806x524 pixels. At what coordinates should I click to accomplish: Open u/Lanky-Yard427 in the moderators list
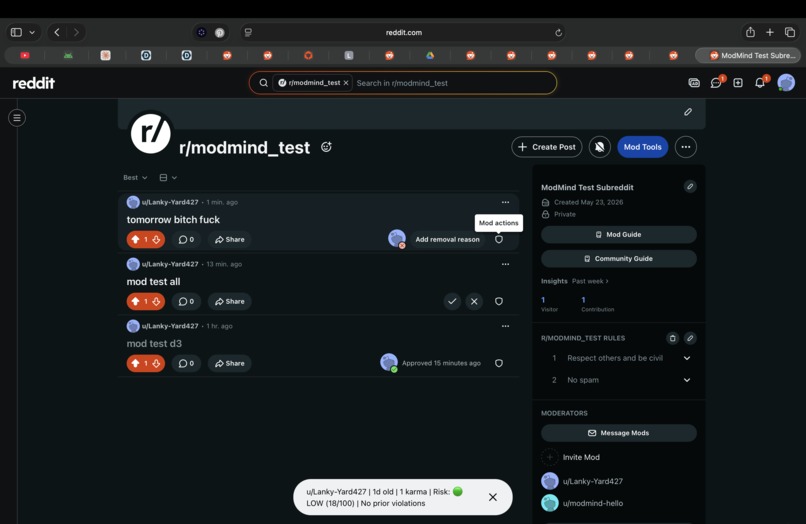[593, 481]
